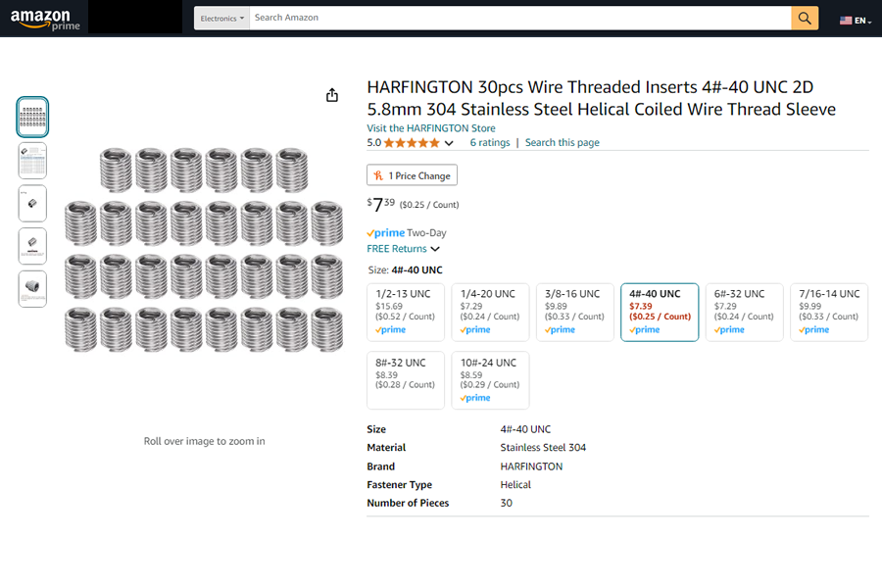Select the first product thumbnail showing all inserts
The image size is (882, 588).
click(32, 117)
